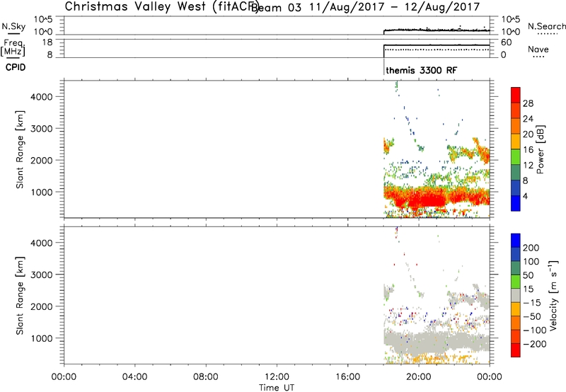Click the '12:00' time tick label

coord(277,377)
